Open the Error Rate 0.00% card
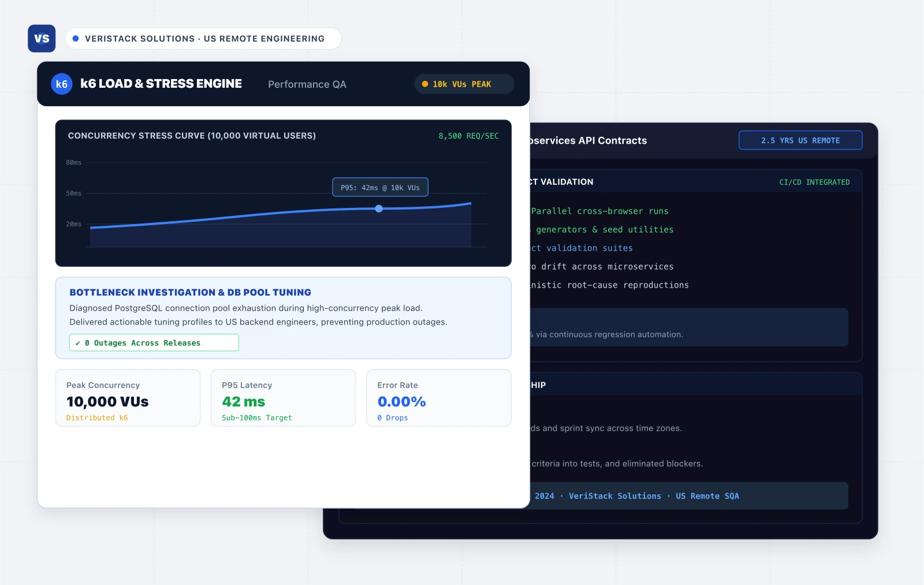 pos(439,398)
